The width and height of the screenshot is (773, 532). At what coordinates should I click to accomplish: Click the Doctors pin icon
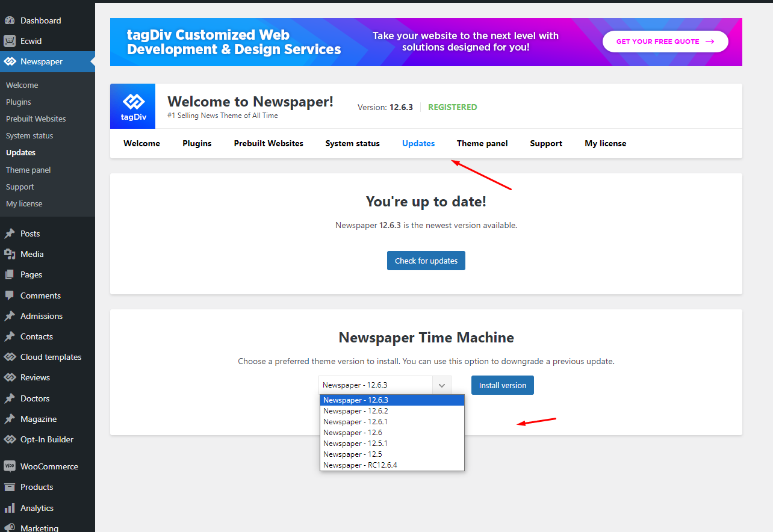[x=10, y=398]
